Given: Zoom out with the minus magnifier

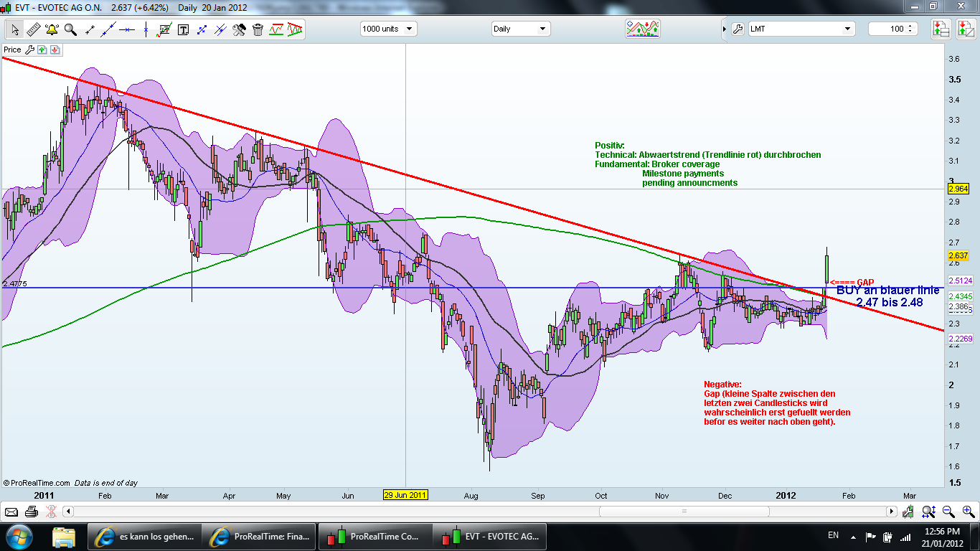Looking at the screenshot, I should (x=948, y=512).
